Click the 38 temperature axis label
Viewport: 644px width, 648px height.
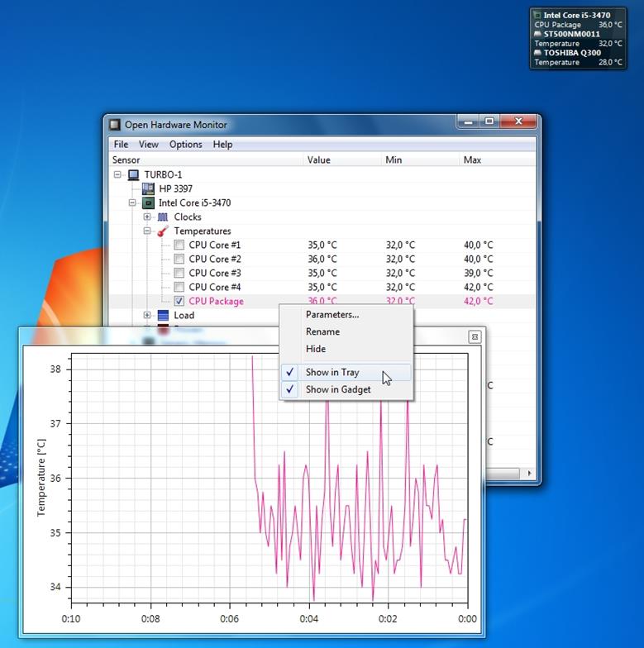(x=55, y=369)
